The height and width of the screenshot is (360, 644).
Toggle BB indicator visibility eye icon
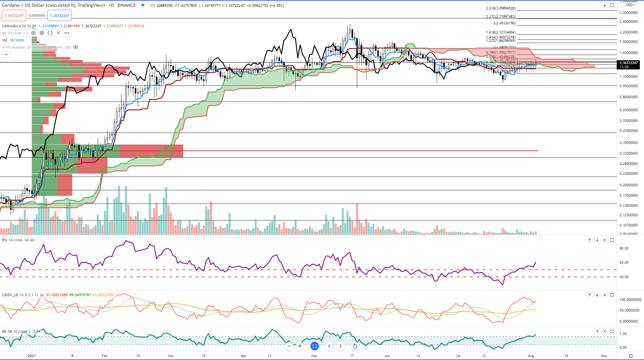tap(34, 33)
